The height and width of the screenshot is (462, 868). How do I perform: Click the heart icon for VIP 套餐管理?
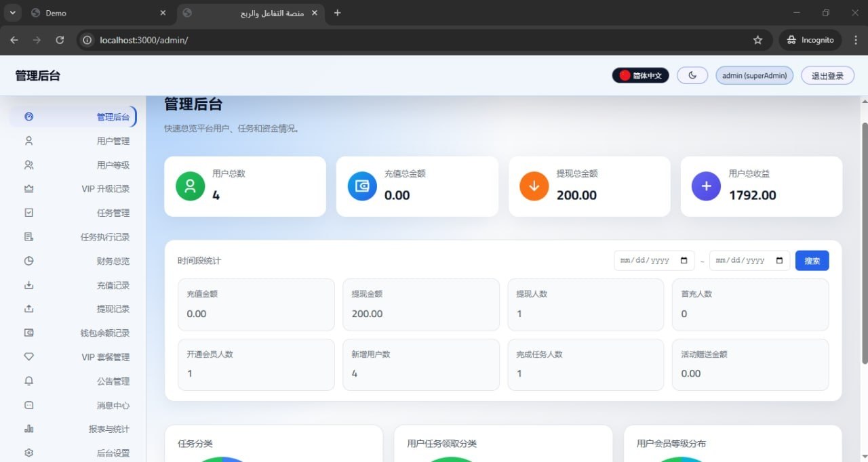pos(28,357)
